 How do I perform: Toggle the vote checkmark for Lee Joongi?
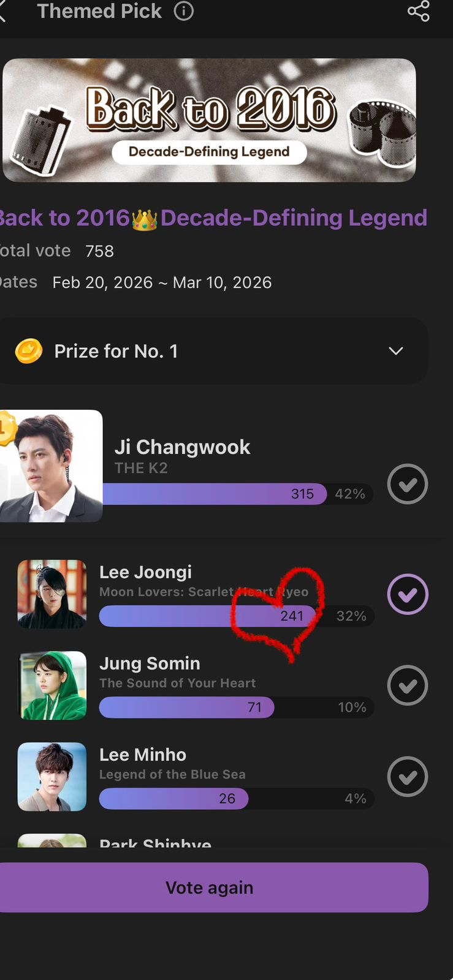coord(408,594)
